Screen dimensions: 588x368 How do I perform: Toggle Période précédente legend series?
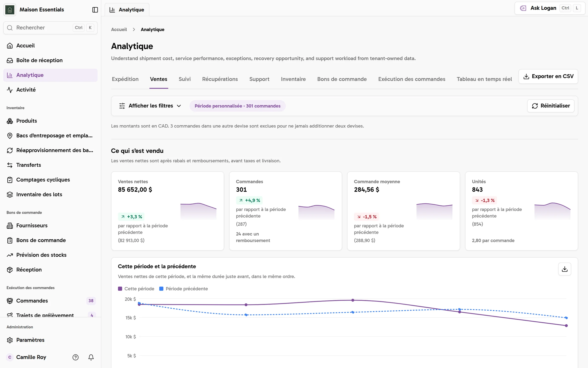[184, 289]
